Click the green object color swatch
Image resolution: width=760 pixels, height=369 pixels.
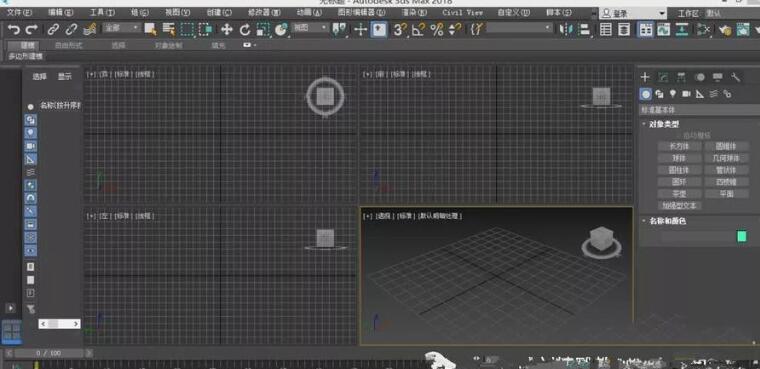coord(742,236)
